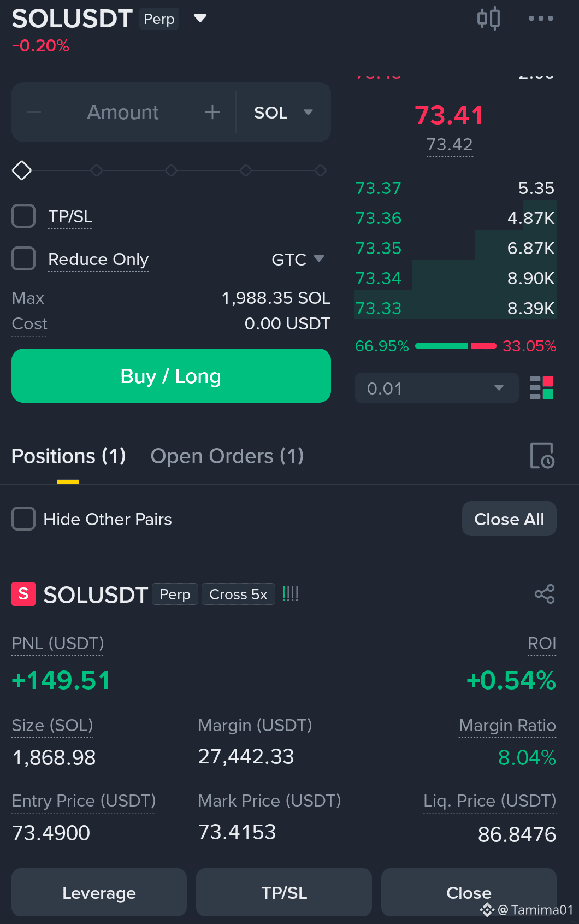
Task: Tap the order book layout icon
Action: pos(542,388)
